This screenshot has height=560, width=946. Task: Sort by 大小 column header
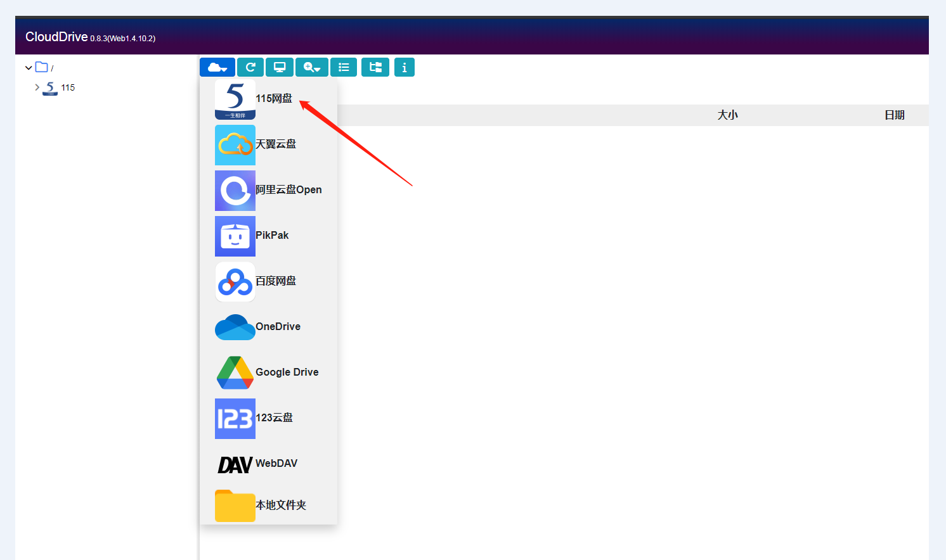[727, 115]
